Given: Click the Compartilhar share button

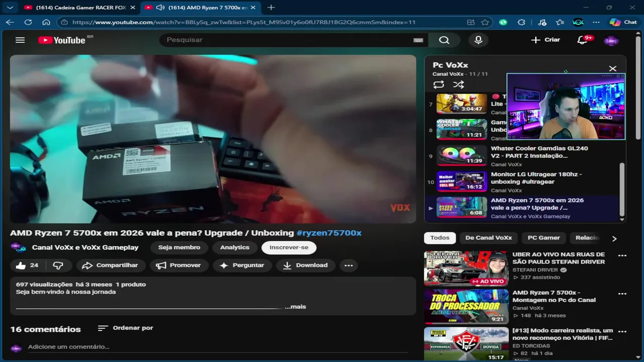Looking at the screenshot, I should click(x=110, y=265).
